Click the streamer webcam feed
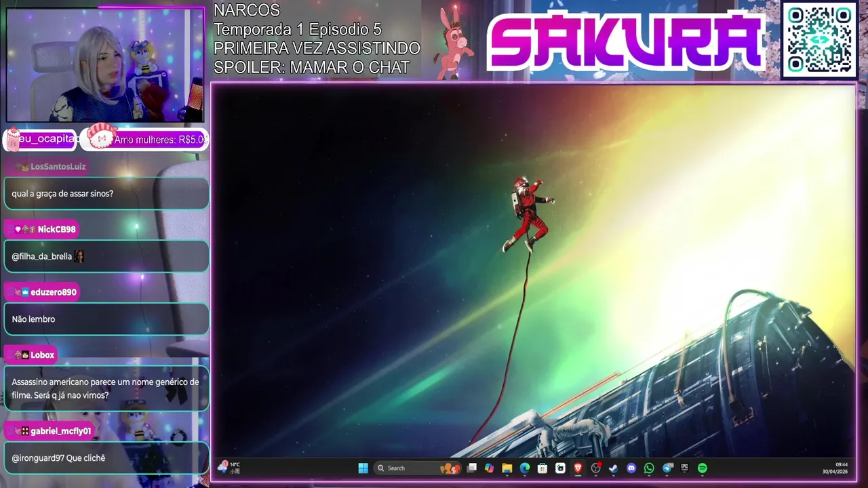The image size is (868, 488). 105,65
